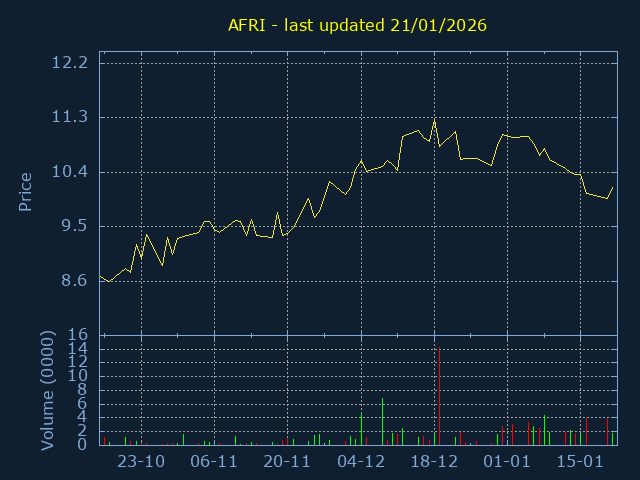Click the red volume bar near 15-01
The image size is (640, 480).
coord(586,431)
